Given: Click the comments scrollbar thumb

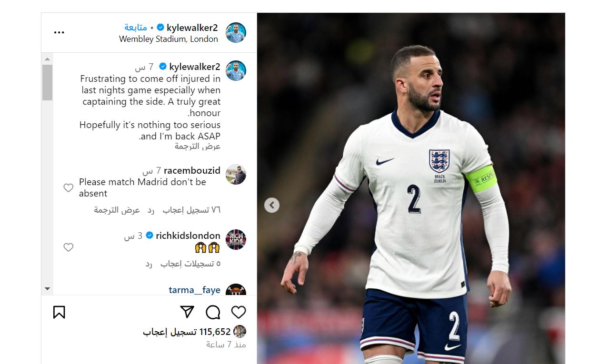Looking at the screenshot, I should coord(47,82).
